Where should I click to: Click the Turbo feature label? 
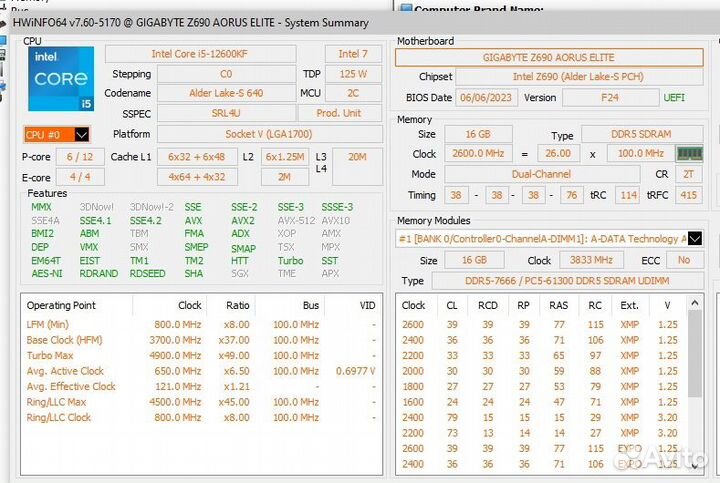coord(290,261)
